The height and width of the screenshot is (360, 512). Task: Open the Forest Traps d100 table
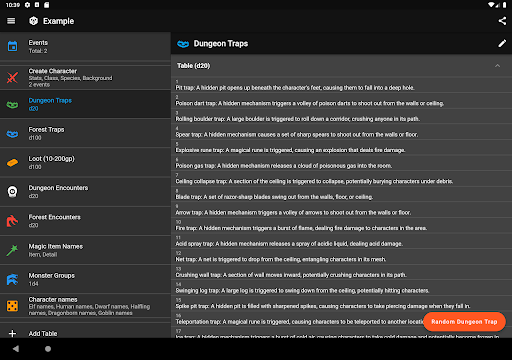tap(85, 133)
